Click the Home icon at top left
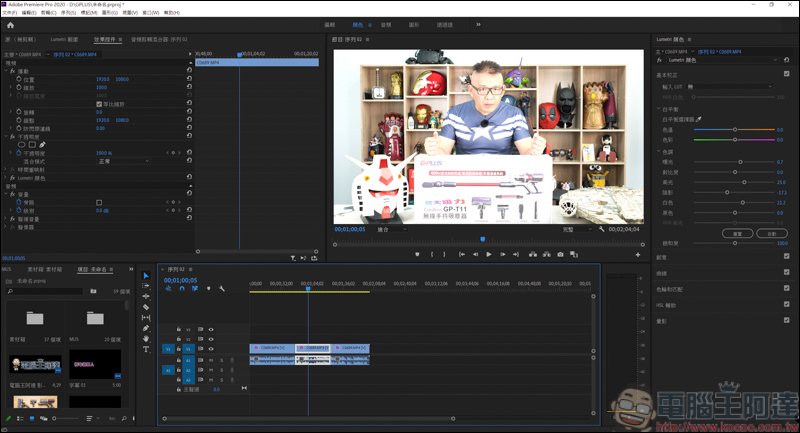Image resolution: width=800 pixels, height=433 pixels. (x=9, y=24)
